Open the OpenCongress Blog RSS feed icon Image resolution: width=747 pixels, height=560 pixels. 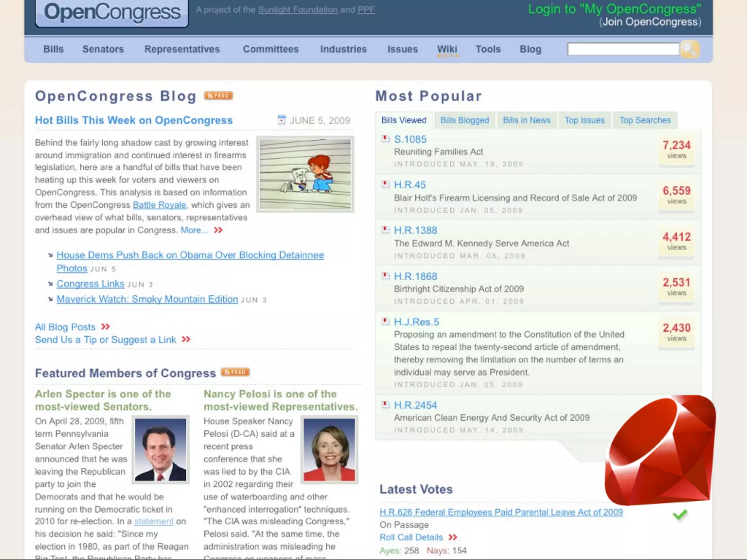(218, 96)
